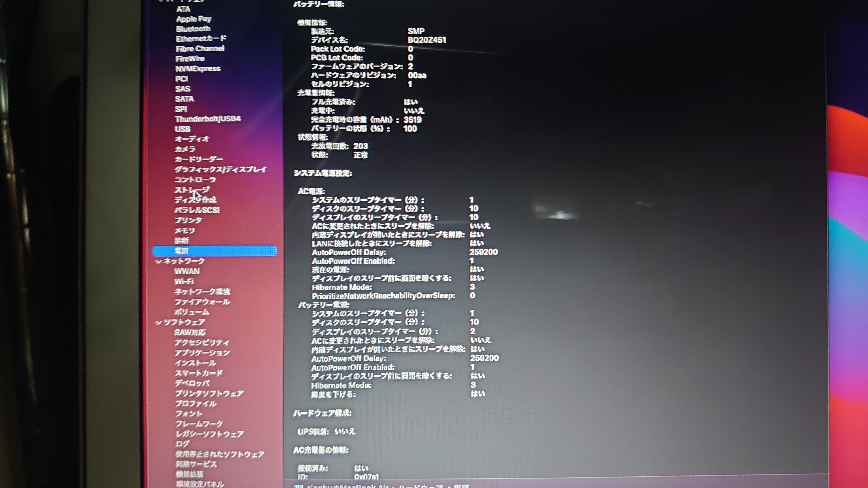Image resolution: width=868 pixels, height=488 pixels.
Task: Select the 機能拡張 software item
Action: pyautogui.click(x=189, y=474)
